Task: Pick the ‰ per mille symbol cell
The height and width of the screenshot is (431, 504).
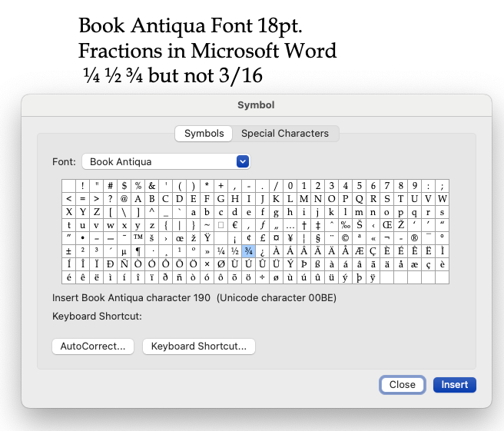Action: [x=345, y=225]
